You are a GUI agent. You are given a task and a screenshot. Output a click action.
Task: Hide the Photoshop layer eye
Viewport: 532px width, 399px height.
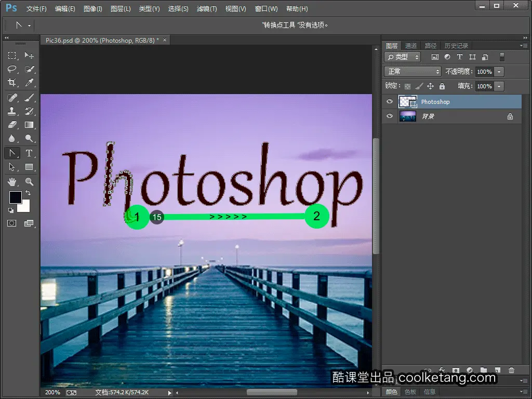click(x=390, y=101)
